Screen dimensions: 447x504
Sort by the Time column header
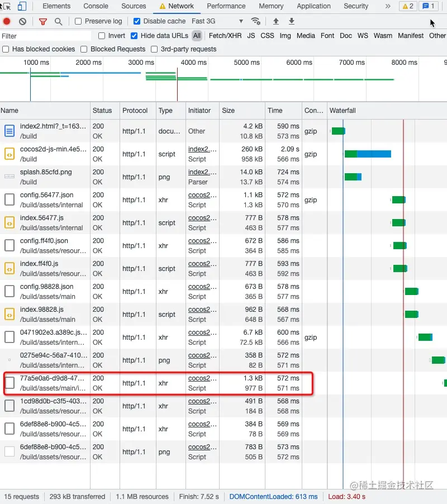(x=283, y=111)
